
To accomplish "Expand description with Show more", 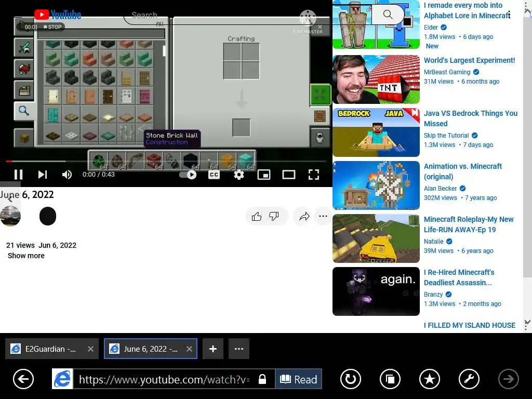I will click(x=26, y=256).
